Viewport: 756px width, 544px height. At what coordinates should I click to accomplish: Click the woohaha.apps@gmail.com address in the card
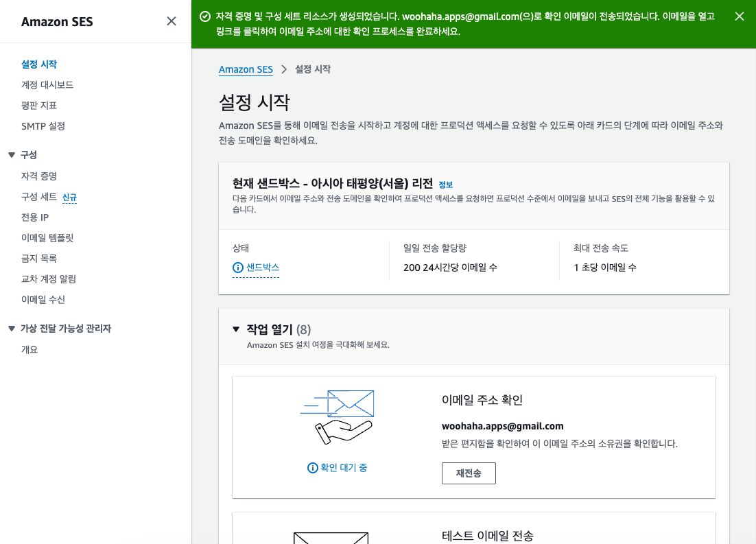point(502,426)
